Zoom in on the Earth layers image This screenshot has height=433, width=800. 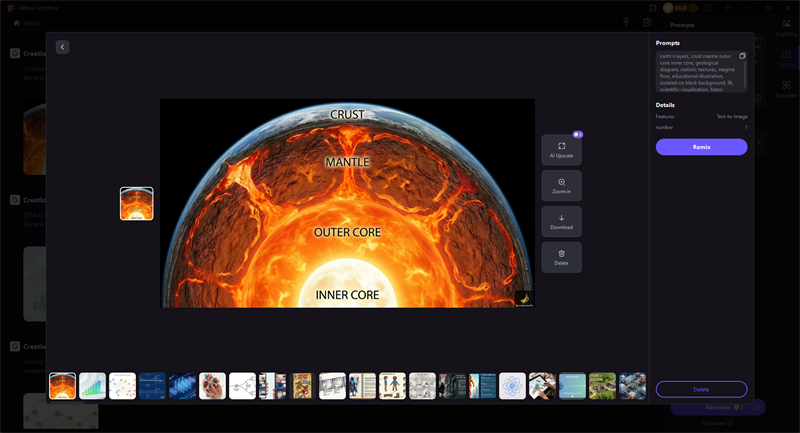pyautogui.click(x=561, y=186)
